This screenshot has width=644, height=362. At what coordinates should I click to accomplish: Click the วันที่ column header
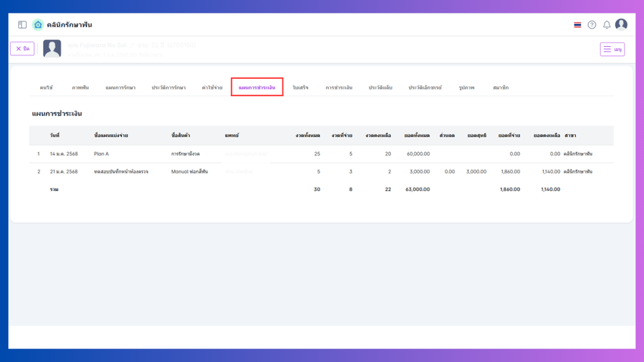pos(55,136)
